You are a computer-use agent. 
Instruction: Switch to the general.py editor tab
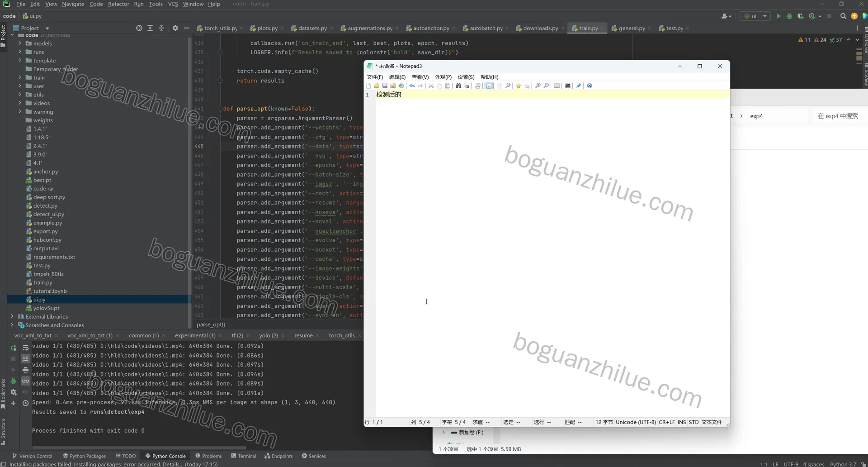[632, 28]
